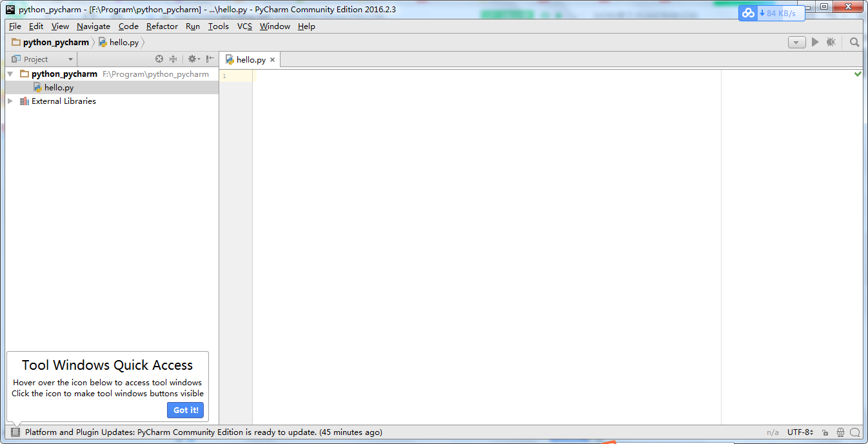
Task: Click the event log bubble icon
Action: [855, 432]
